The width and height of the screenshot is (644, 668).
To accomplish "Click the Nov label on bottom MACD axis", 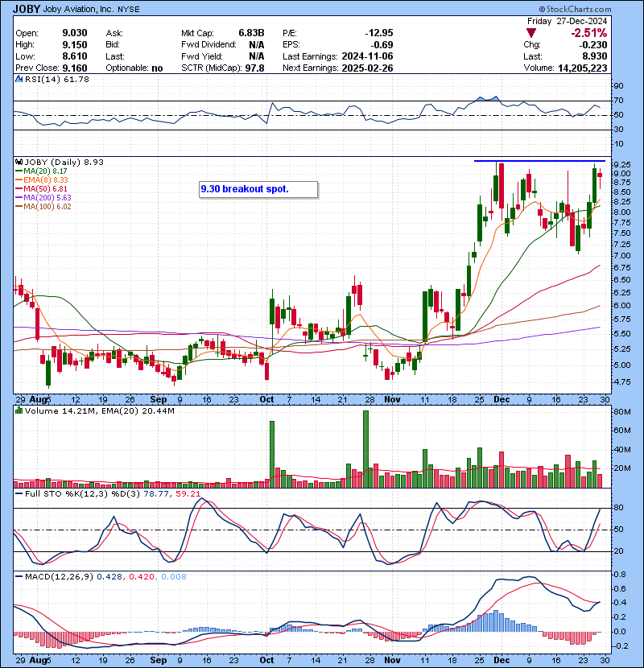I will [x=392, y=660].
